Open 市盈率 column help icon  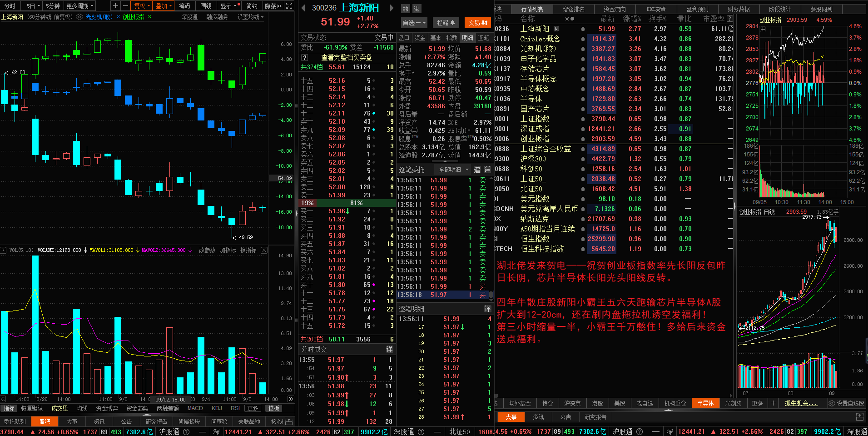point(729,19)
